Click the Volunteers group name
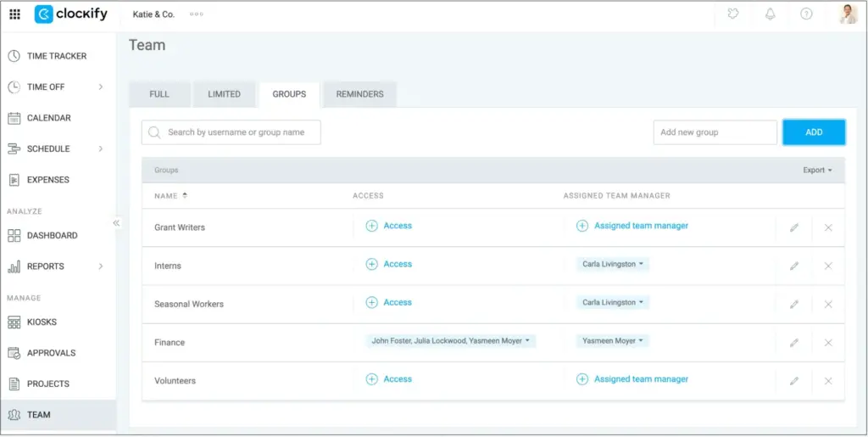Viewport: 868px width, 437px height. click(175, 381)
